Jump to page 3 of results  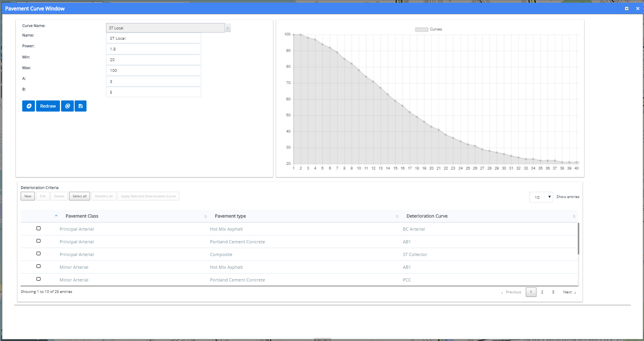[553, 292]
